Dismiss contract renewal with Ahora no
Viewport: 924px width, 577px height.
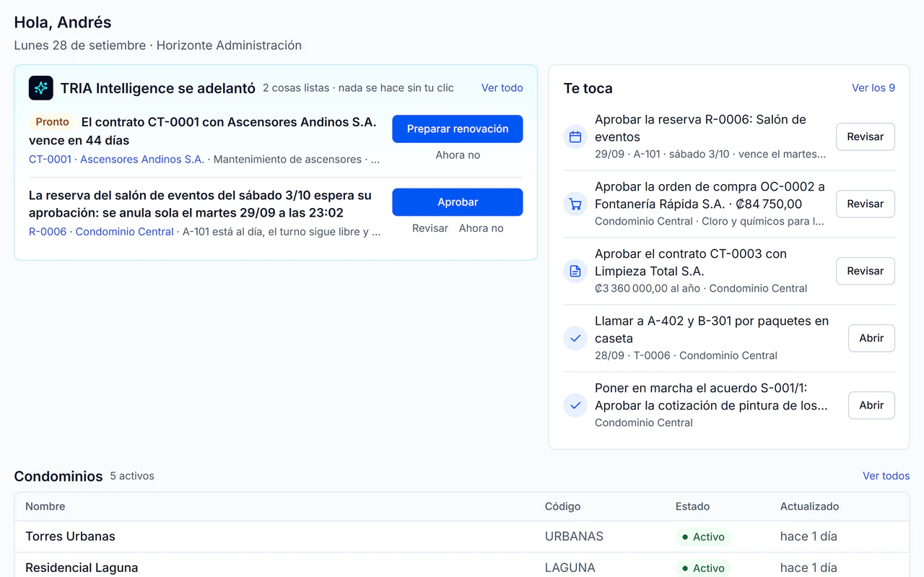[x=458, y=155]
